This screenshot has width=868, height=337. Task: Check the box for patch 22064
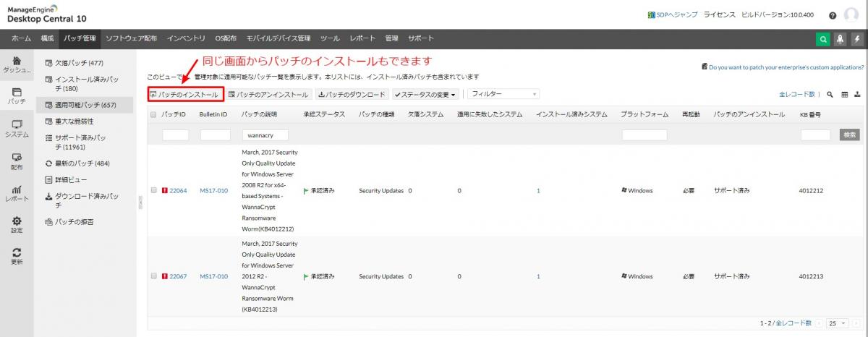pyautogui.click(x=153, y=190)
